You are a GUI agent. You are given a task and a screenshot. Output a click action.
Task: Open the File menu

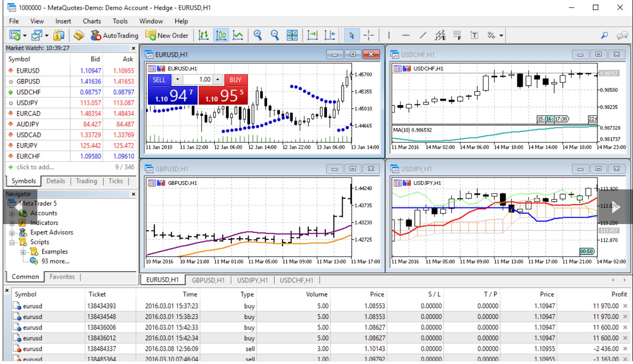[x=14, y=21]
